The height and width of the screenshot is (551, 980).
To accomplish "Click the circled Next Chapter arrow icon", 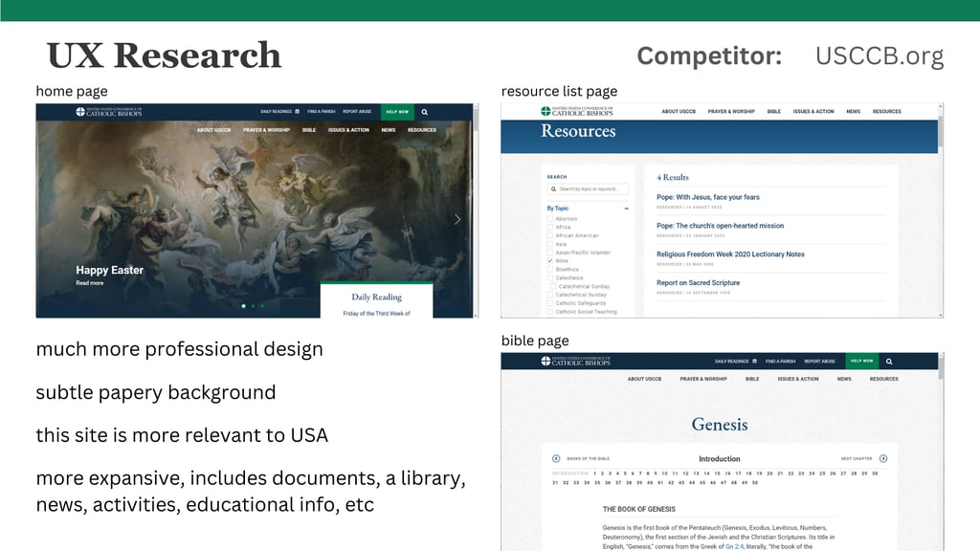I will (883, 458).
